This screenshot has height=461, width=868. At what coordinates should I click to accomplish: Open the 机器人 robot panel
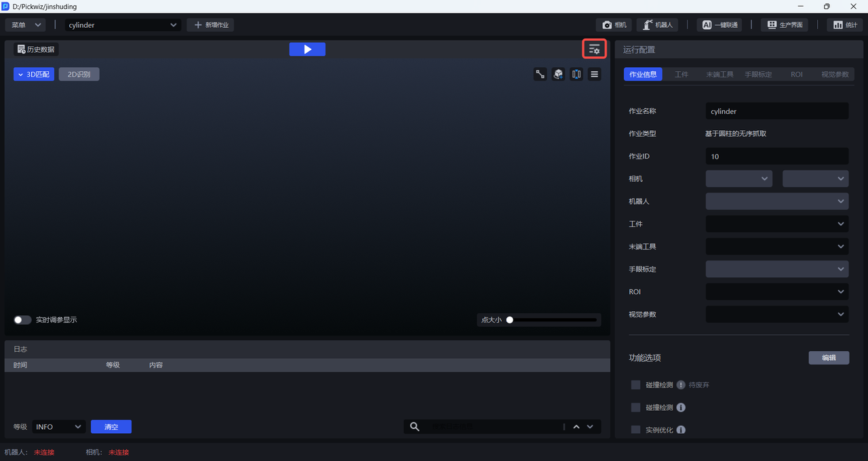point(657,25)
